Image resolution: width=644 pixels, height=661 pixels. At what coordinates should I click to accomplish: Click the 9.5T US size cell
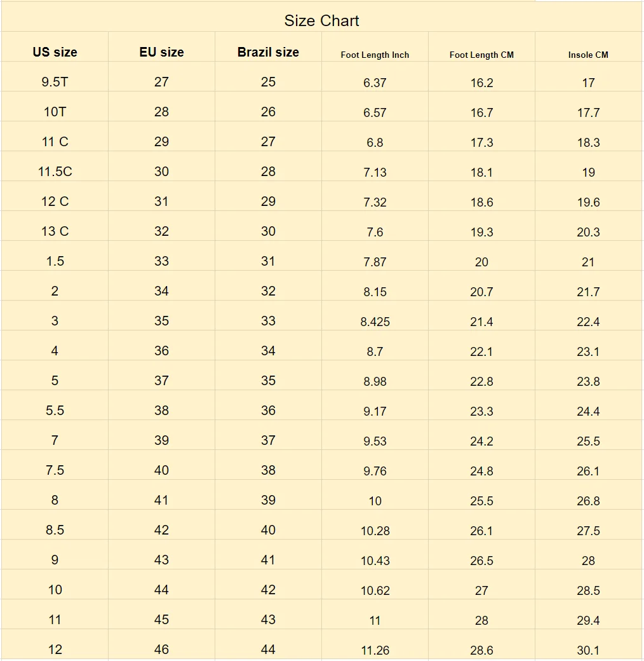pos(55,82)
